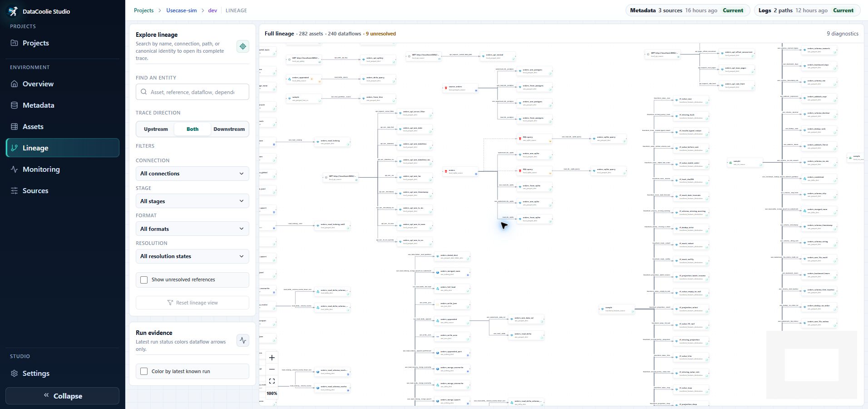Open Lineage in the sidebar
The height and width of the screenshot is (409, 868).
[63, 148]
